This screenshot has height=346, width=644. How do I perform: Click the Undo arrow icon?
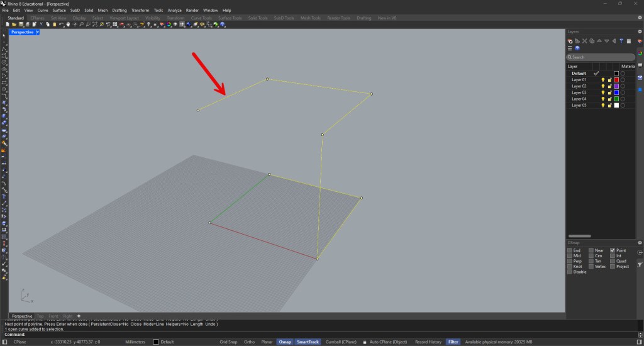[x=60, y=25]
